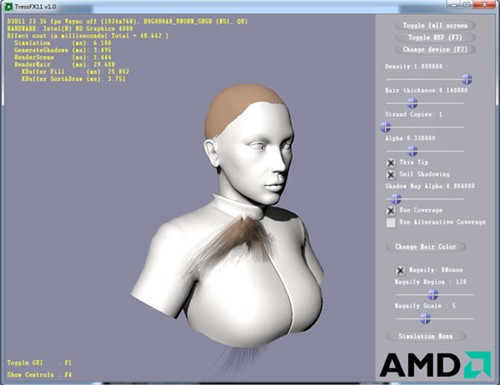Click the Strand Copies slider handle
Image resolution: width=500 pixels, height=385 pixels.
[386, 127]
